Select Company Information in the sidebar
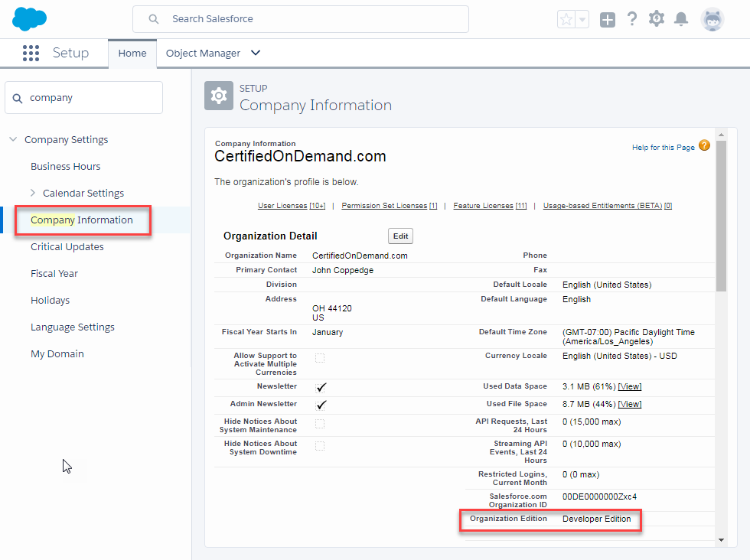750x560 pixels. click(x=82, y=220)
